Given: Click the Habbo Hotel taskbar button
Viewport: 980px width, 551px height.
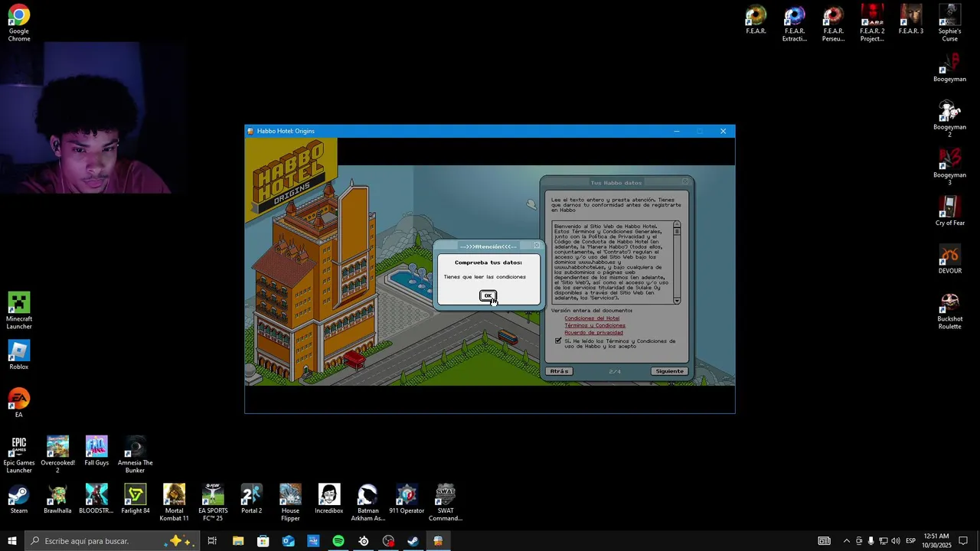Looking at the screenshot, I should (438, 541).
